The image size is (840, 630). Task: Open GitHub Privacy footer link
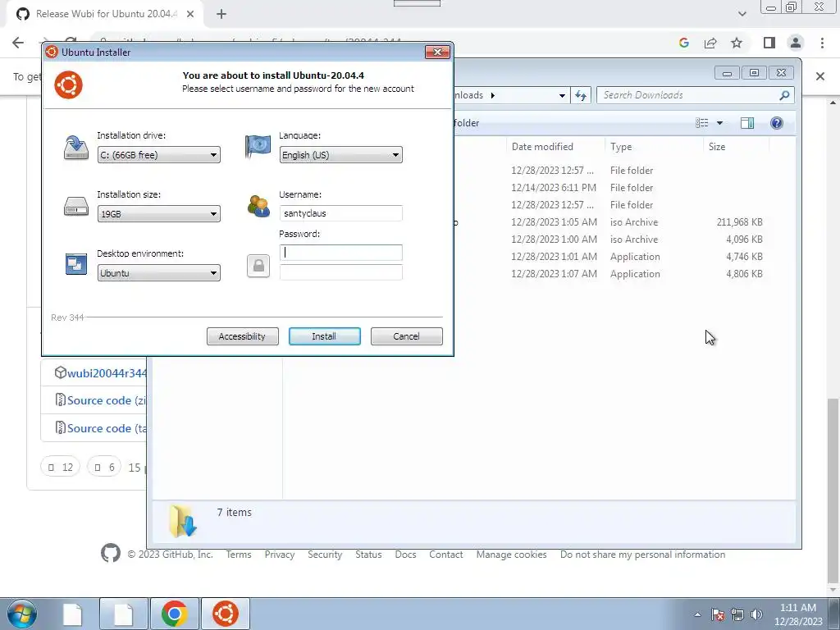pos(280,555)
